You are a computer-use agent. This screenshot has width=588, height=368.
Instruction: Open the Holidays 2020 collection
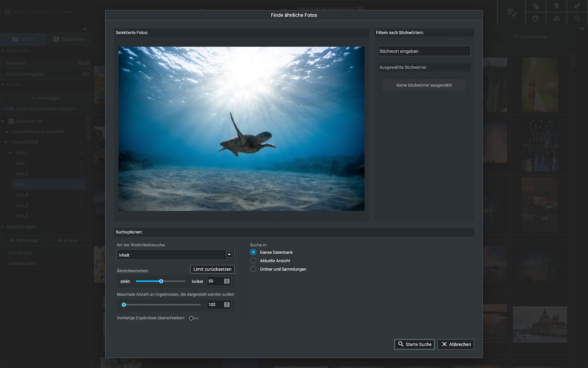45,263
